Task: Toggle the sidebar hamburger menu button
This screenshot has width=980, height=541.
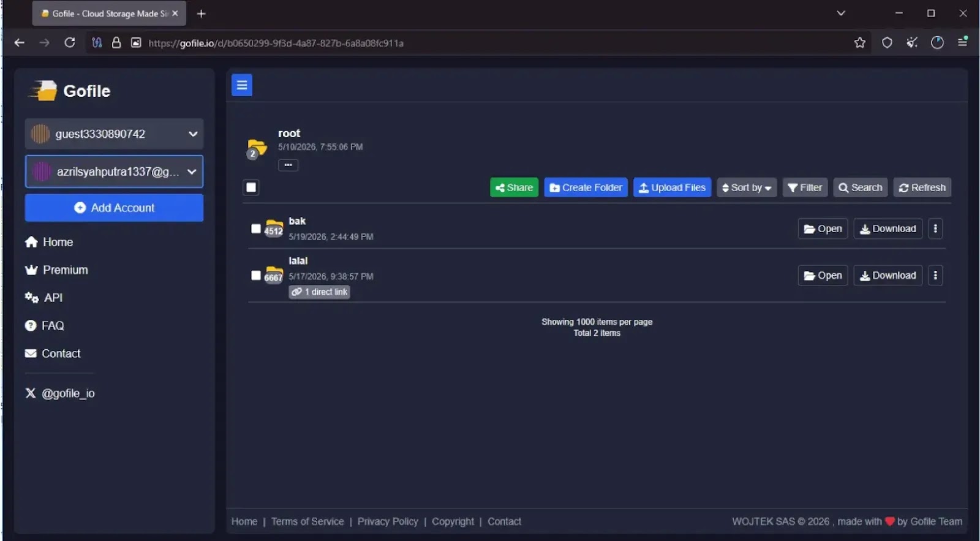Action: [x=242, y=85]
